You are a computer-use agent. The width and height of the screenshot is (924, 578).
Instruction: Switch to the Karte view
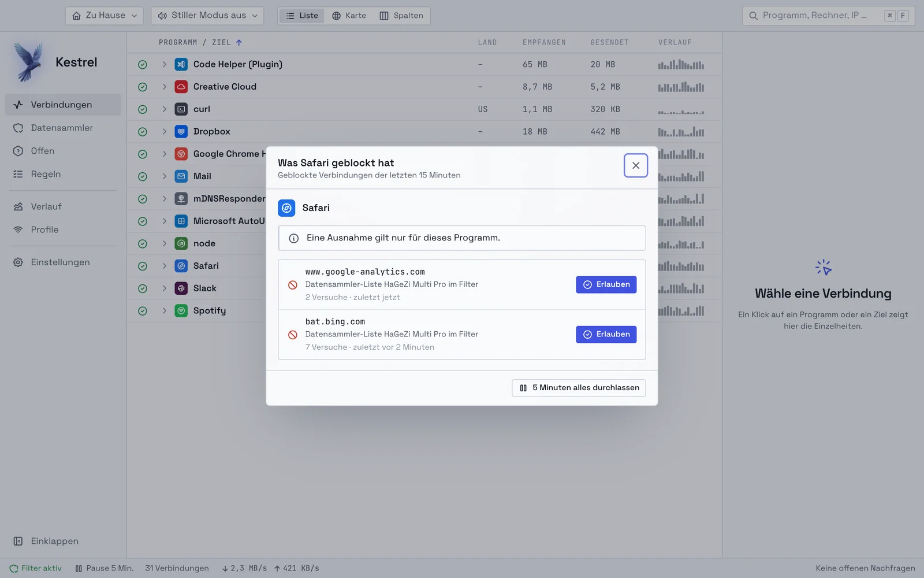349,16
